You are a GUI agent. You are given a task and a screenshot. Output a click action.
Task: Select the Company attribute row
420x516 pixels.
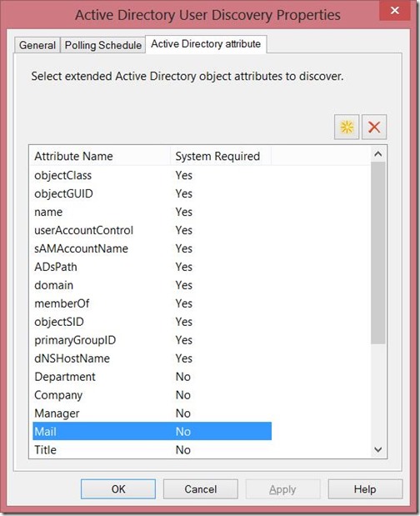(152, 395)
